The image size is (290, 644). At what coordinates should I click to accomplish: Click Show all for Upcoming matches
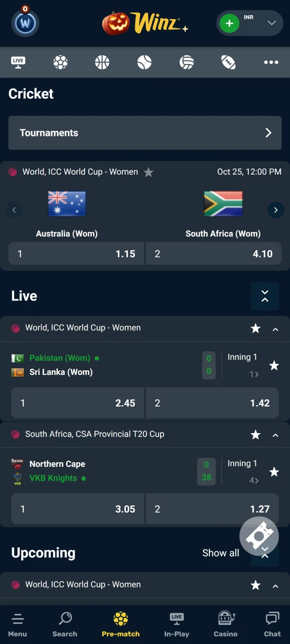point(221,552)
